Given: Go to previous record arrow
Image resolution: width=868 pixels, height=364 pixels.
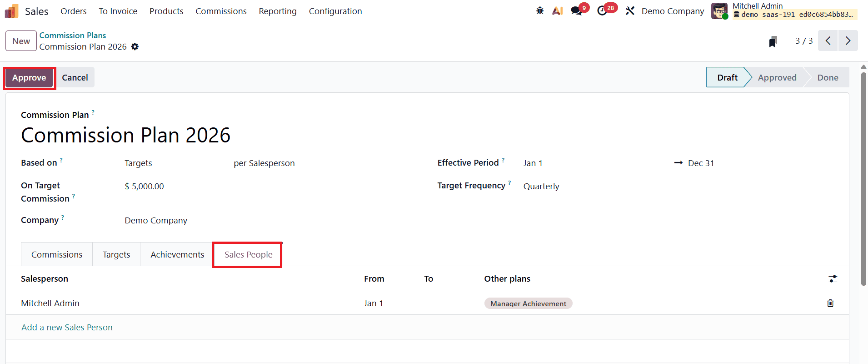Looking at the screenshot, I should click(828, 41).
